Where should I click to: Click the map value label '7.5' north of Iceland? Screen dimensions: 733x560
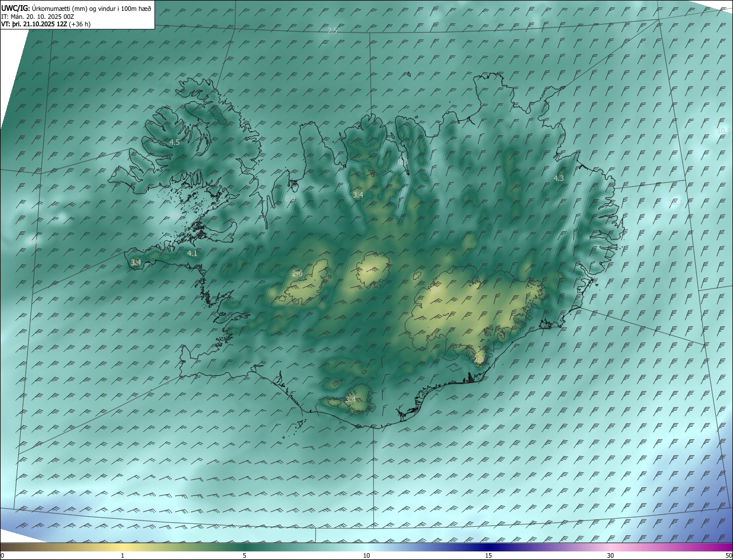[332, 30]
